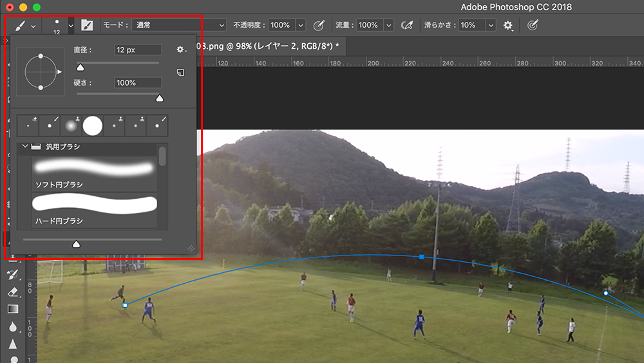
Task: Choose the ハード円ブラシ brush preset
Action: coord(94,210)
